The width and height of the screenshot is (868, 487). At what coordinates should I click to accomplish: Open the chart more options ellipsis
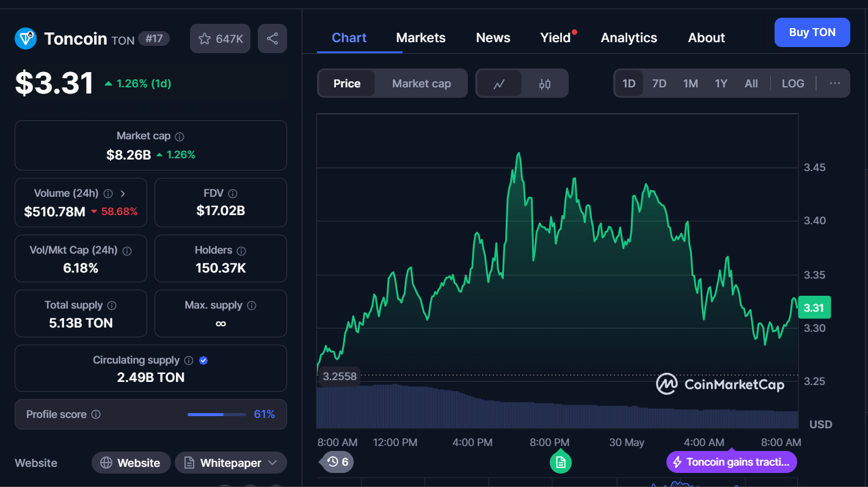(x=834, y=83)
